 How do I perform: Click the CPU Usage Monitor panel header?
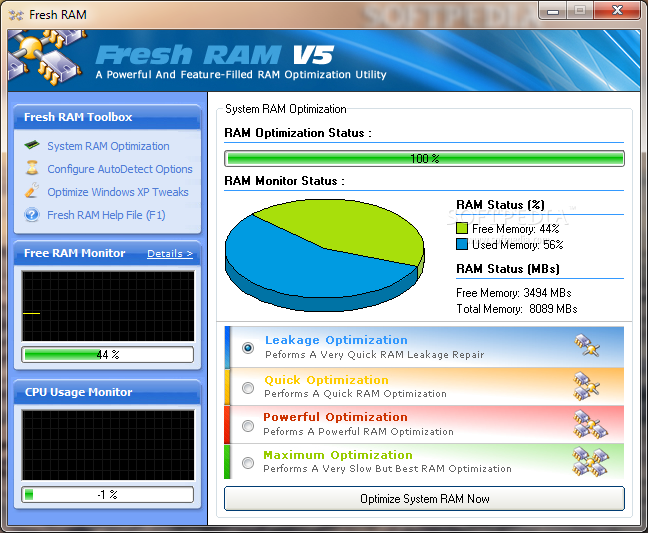point(107,392)
